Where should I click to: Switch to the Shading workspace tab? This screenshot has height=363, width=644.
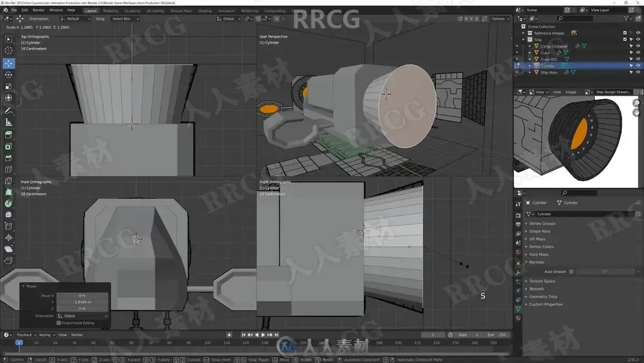coord(205,11)
